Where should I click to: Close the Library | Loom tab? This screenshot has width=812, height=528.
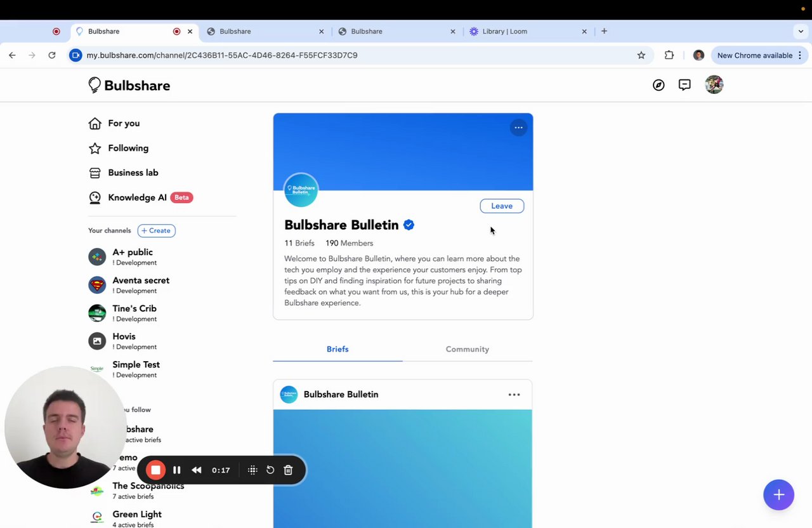[x=584, y=31]
